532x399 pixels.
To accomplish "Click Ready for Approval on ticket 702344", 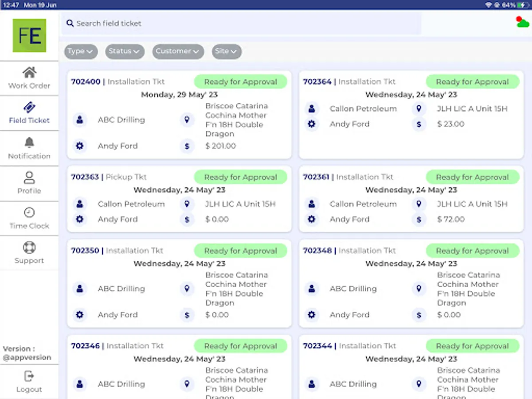I will (472, 346).
